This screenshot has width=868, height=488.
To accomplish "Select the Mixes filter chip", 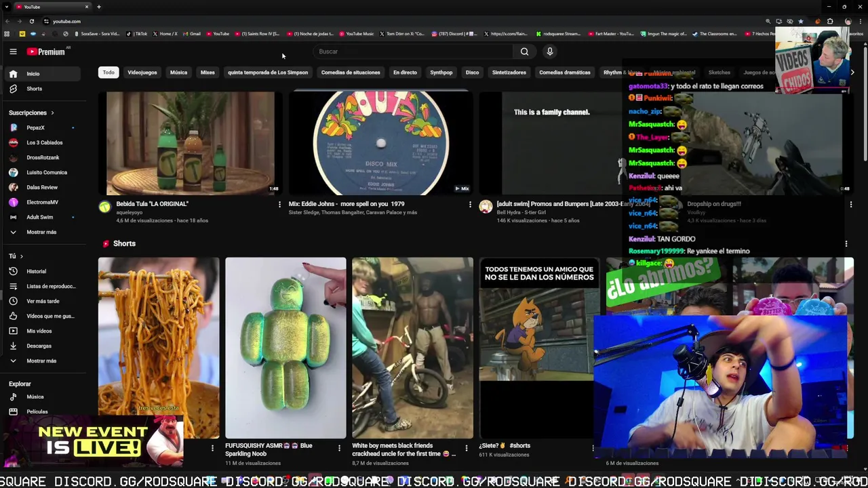I will 208,73.
